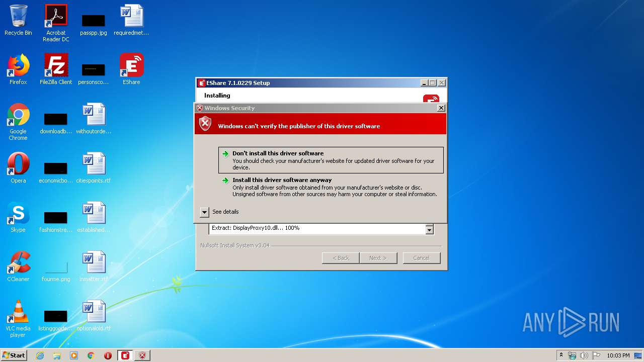Open Acrobat Reader DC shortcut
This screenshot has height=362, width=644.
tap(56, 23)
